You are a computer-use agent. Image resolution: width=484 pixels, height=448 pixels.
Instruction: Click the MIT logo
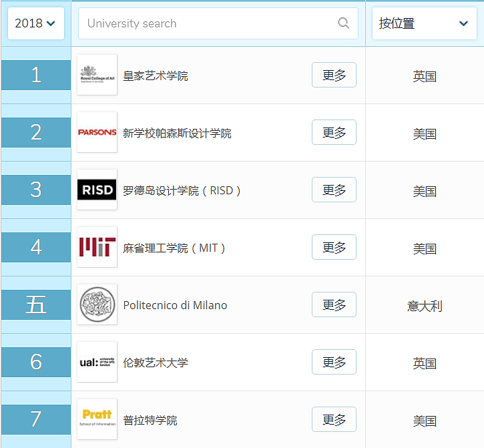point(97,247)
